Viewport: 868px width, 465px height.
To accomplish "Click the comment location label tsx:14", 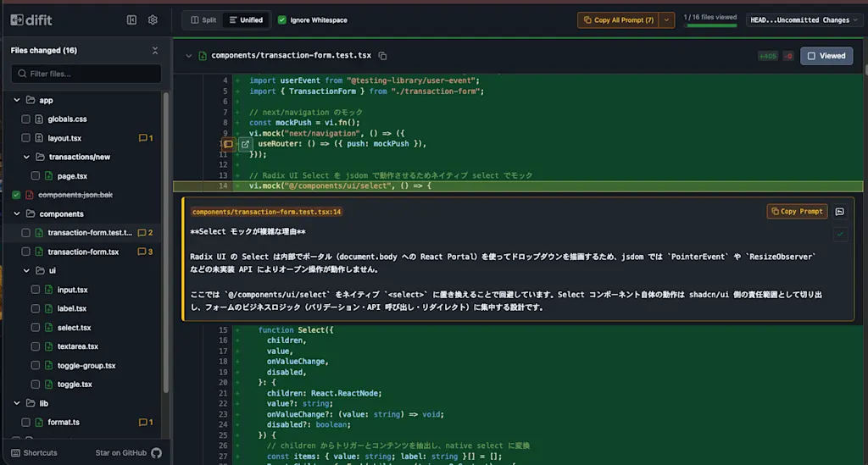I will pos(266,212).
